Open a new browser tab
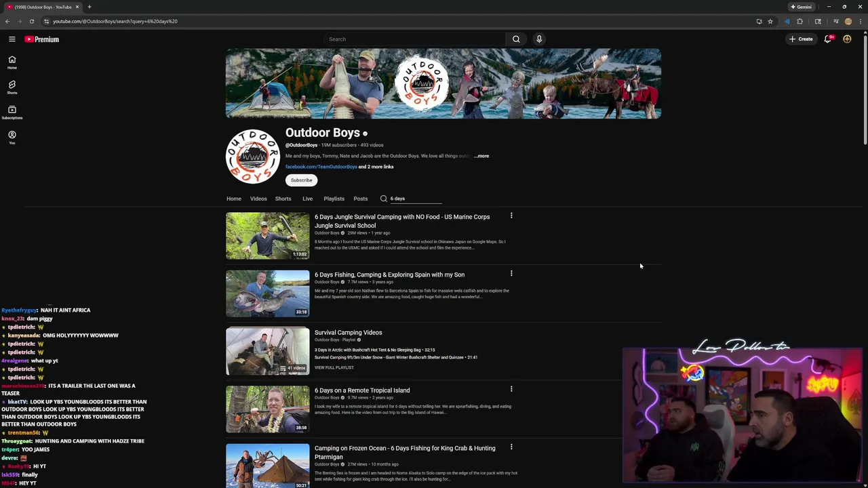868x488 pixels. click(90, 7)
